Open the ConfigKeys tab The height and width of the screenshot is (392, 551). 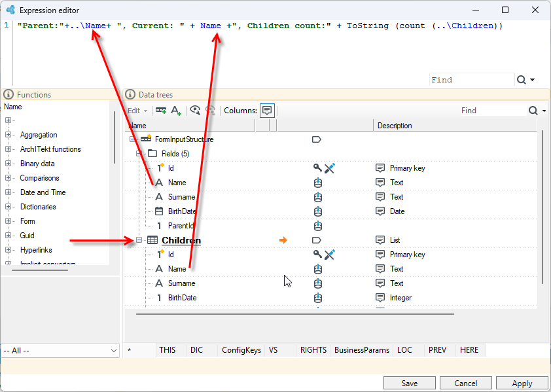241,350
